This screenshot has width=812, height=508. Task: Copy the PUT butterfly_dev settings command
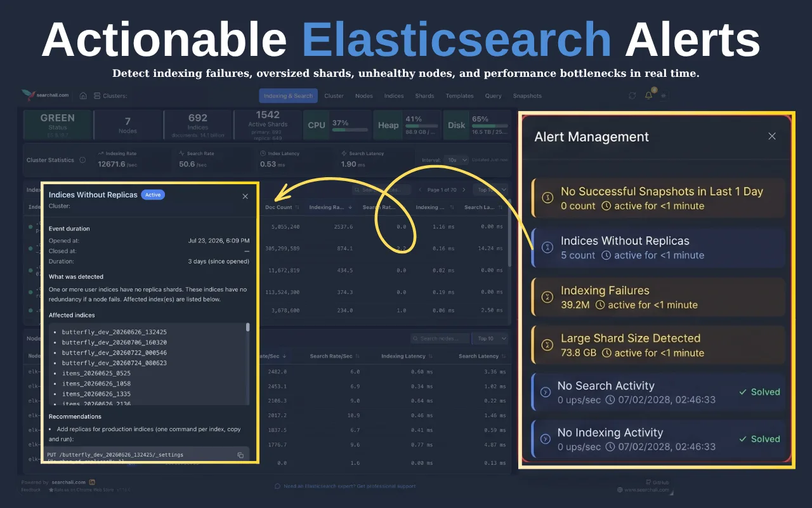[x=240, y=455]
